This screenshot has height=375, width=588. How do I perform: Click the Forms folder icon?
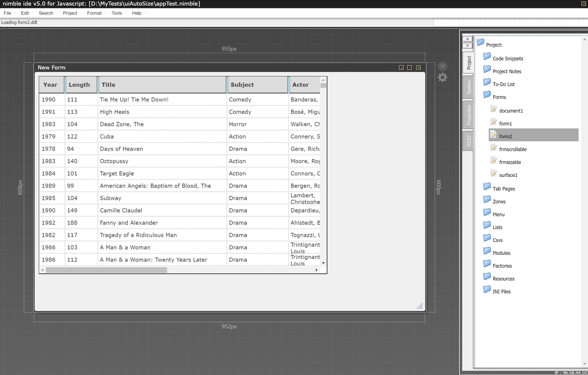tap(487, 94)
